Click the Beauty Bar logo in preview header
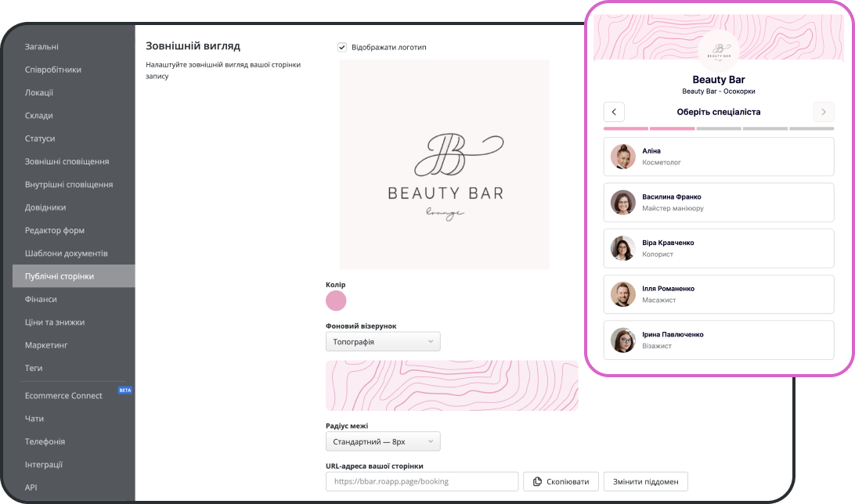The image size is (855, 504). (x=719, y=49)
